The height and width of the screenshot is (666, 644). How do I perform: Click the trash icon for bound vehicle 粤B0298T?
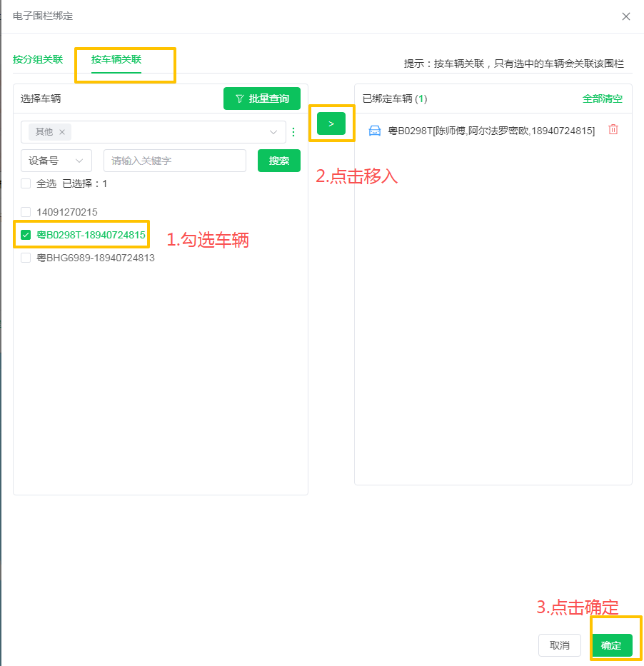pos(613,130)
